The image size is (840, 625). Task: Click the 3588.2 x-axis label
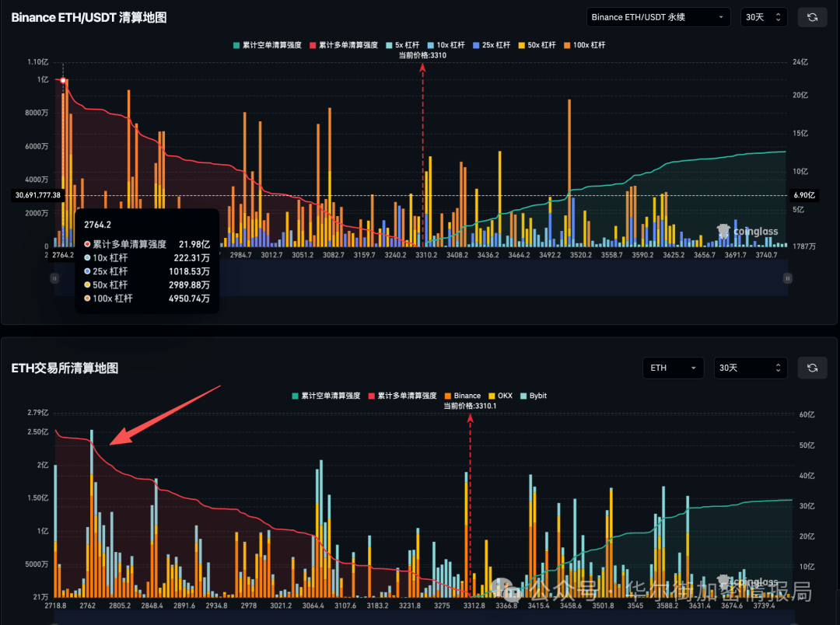[x=667, y=606]
